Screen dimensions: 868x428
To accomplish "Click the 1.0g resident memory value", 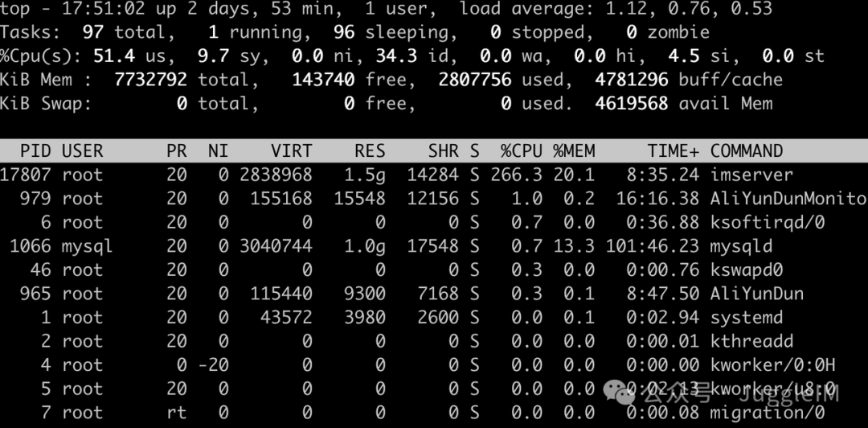I will [365, 246].
